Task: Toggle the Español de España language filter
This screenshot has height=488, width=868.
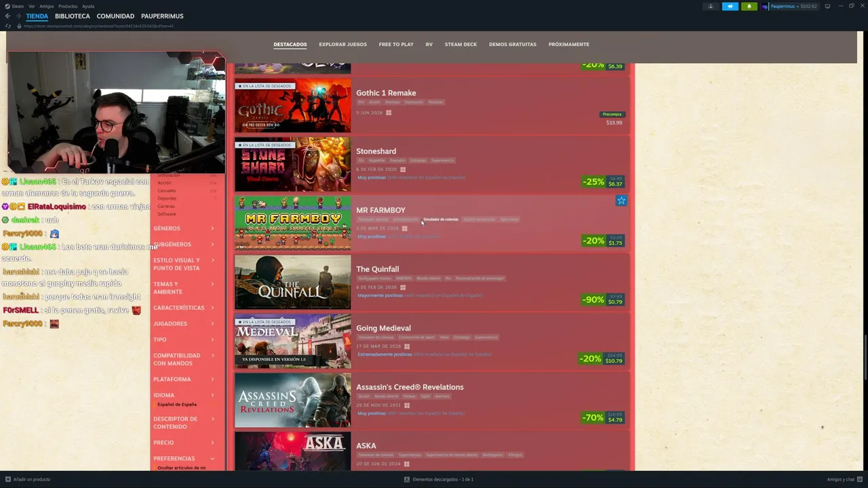Action: (177, 405)
